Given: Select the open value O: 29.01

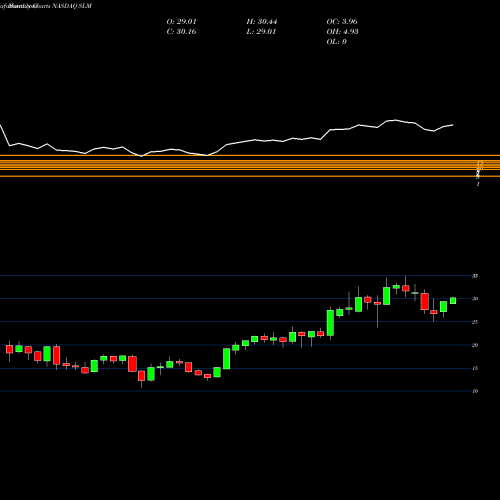Looking at the screenshot, I should coord(181,22).
